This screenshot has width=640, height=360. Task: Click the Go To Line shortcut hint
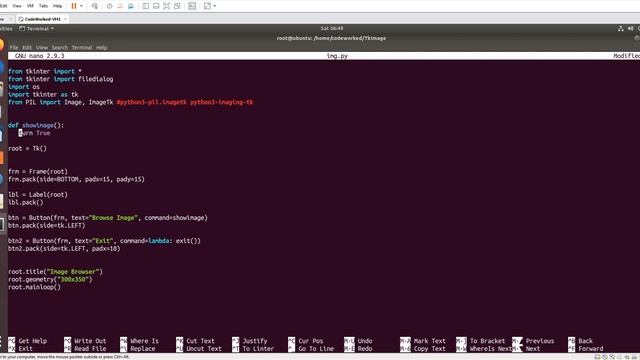[311, 349]
